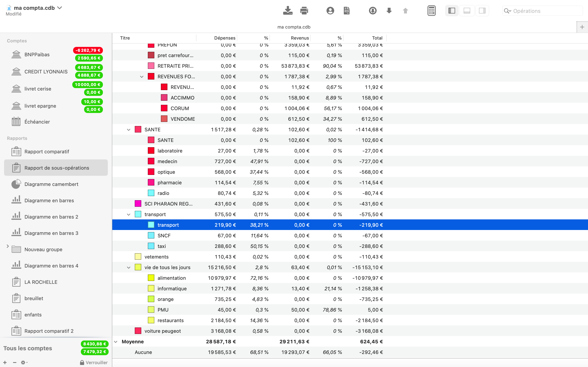Viewport: 588px width, 367px height.
Task: Select the ma compta.cdb document tab
Action: coord(294,27)
